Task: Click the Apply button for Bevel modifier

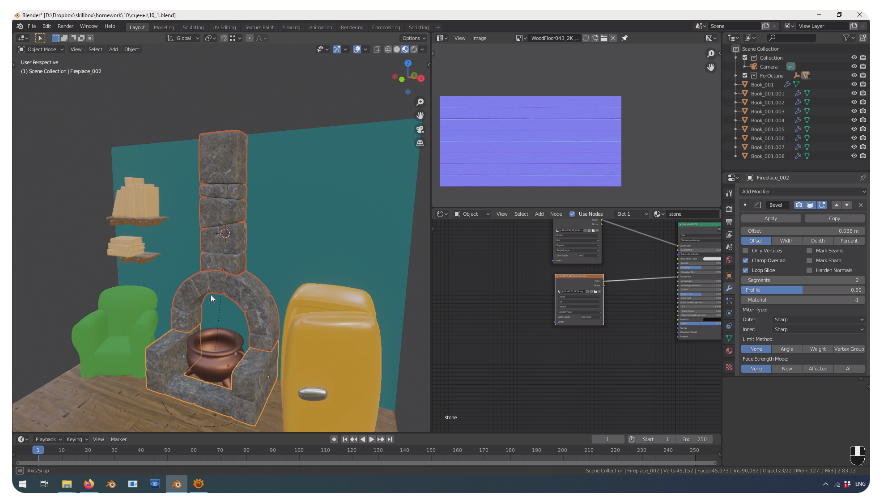Action: 771,217
